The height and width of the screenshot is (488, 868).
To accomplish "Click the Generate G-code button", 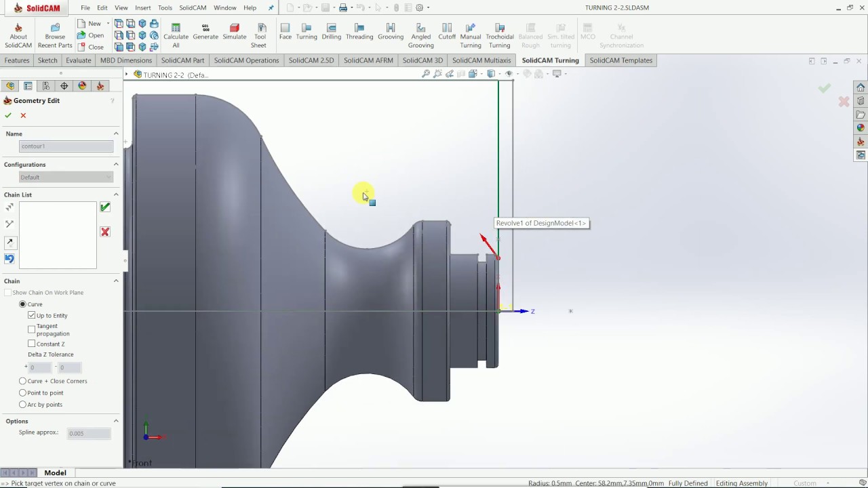I will (205, 32).
